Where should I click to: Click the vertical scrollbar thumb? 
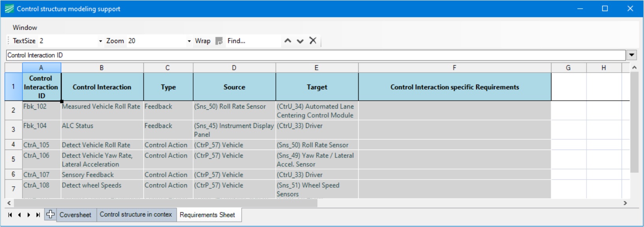click(634, 122)
